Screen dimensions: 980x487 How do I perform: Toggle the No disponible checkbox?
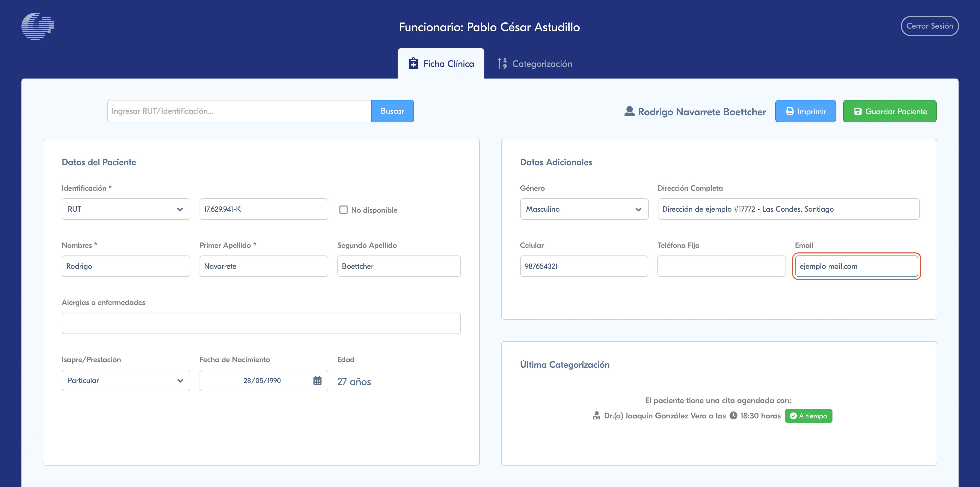(343, 210)
